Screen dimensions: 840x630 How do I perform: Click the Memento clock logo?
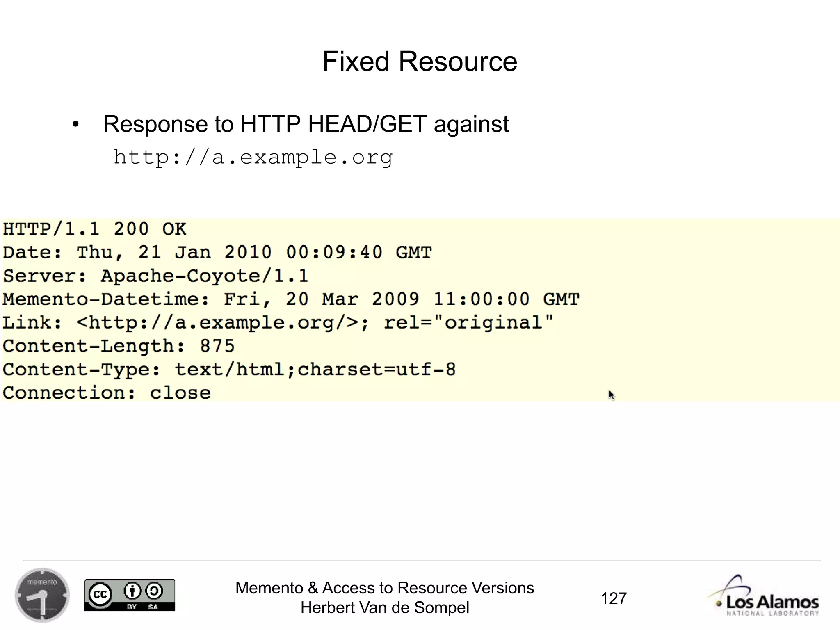42,595
